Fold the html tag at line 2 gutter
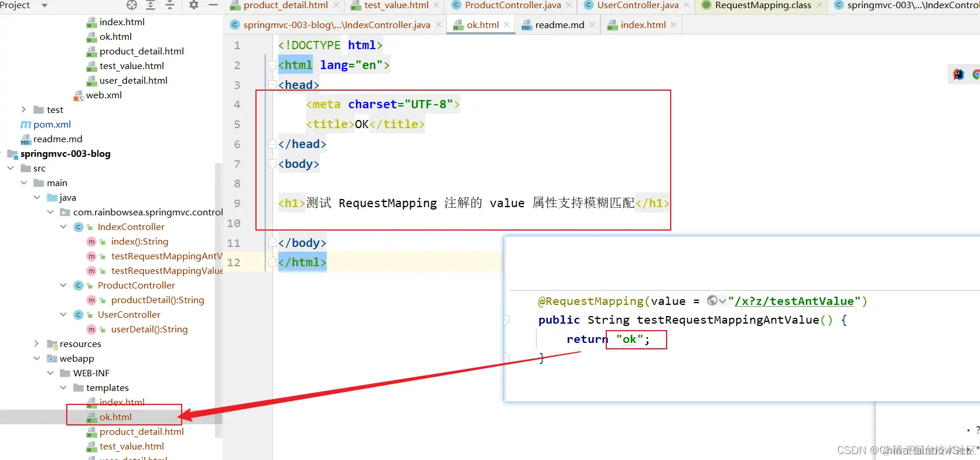980x460 pixels. (x=272, y=65)
